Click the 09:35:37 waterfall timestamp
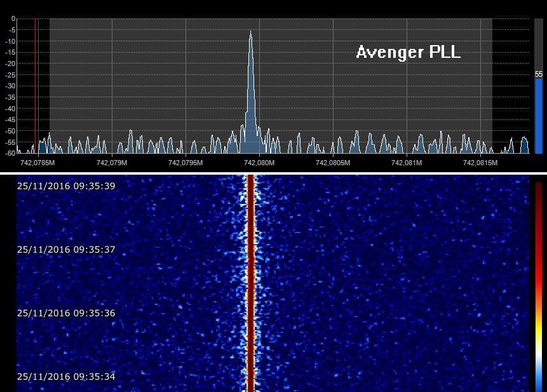Viewport: 547px width, 392px height. point(66,250)
